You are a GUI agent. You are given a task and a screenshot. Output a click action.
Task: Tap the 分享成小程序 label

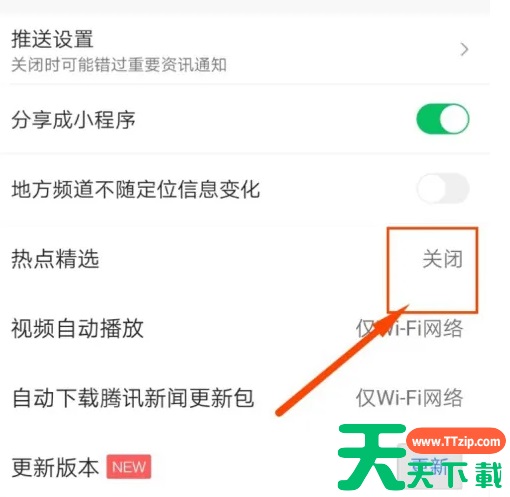point(73,119)
